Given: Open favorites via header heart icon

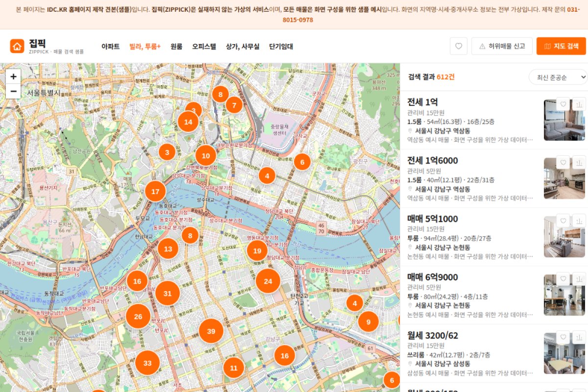Looking at the screenshot, I should tap(459, 46).
